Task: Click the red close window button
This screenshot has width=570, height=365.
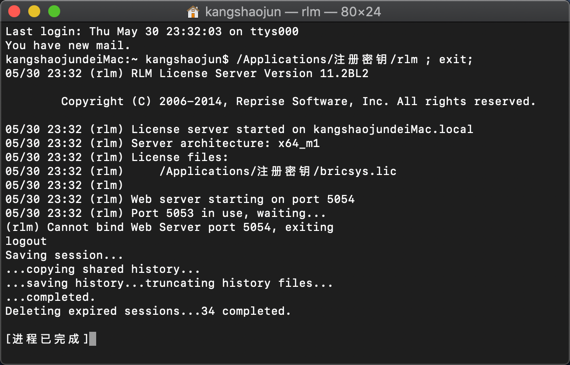Action: click(x=14, y=11)
